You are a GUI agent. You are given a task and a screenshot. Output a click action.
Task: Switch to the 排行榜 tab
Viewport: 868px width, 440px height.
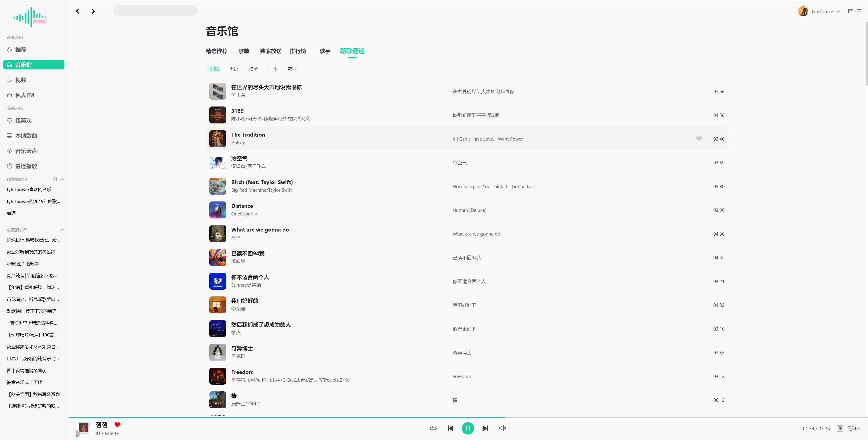pos(298,51)
